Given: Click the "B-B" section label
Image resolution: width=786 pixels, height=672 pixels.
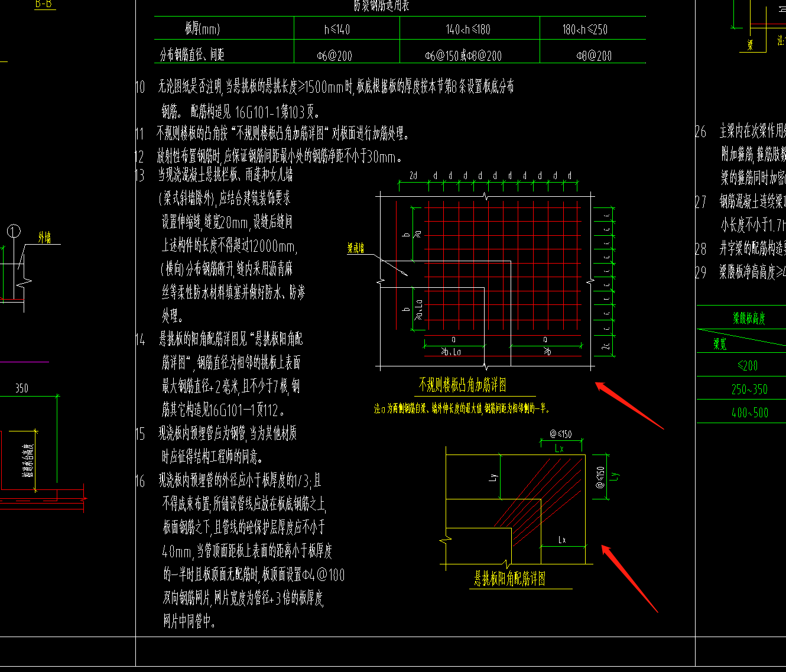Looking at the screenshot, I should [x=43, y=4].
